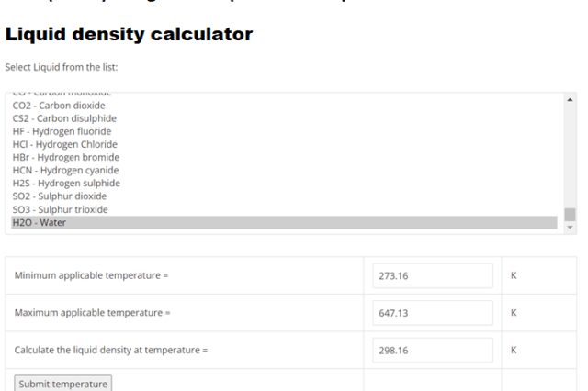Viewport: 588px width, 391px height.
Task: Click the maximum applicable temperature field
Action: pos(433,313)
